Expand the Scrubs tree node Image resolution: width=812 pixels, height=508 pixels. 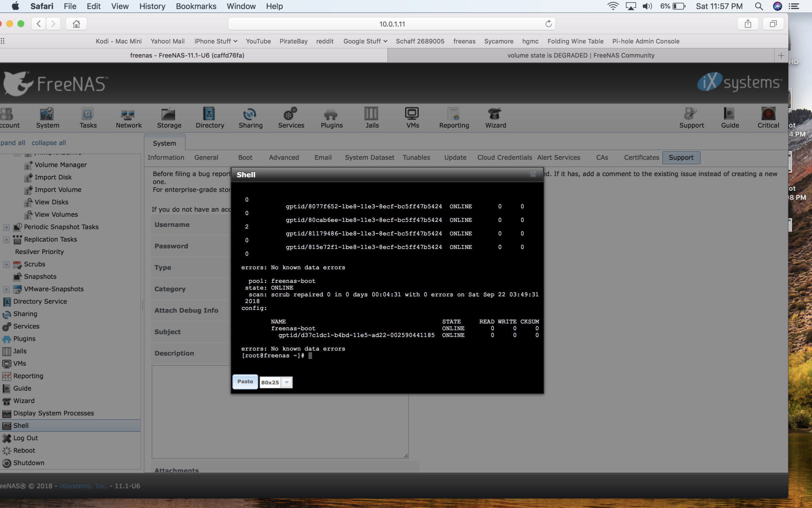(x=6, y=265)
